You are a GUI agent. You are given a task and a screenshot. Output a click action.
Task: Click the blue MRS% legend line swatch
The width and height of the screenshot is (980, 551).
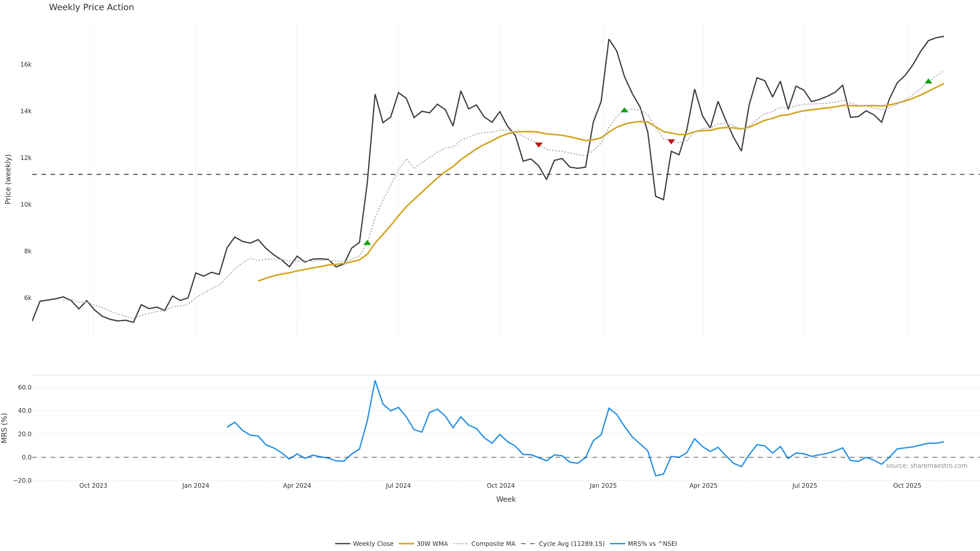[x=617, y=544]
